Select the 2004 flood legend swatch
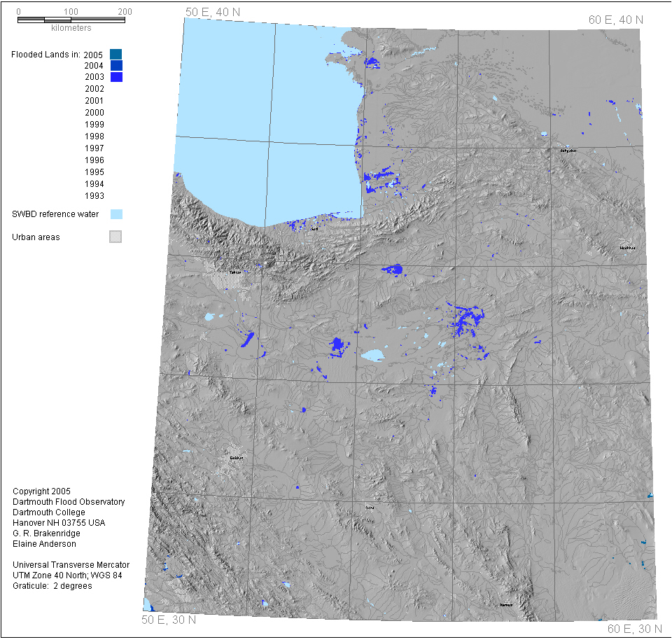The image size is (672, 642). [x=116, y=66]
